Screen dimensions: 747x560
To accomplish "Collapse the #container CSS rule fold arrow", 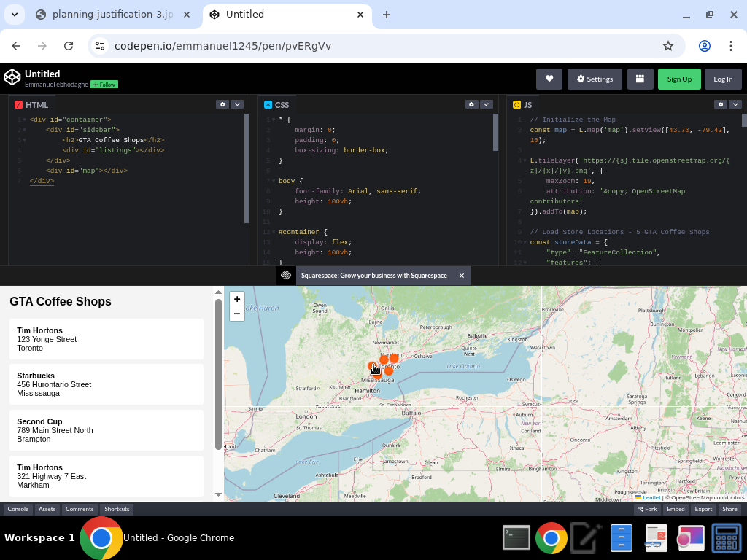I will tap(274, 232).
